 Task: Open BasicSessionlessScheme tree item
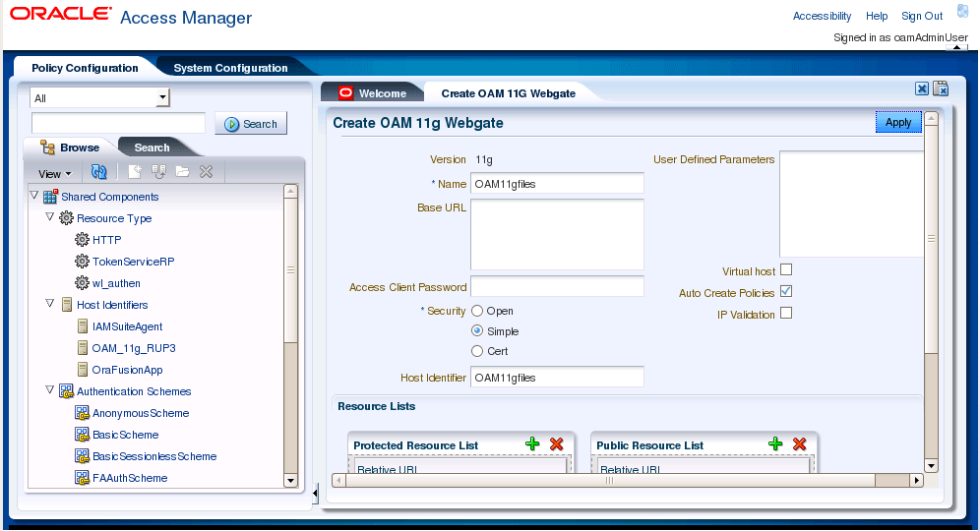point(154,456)
